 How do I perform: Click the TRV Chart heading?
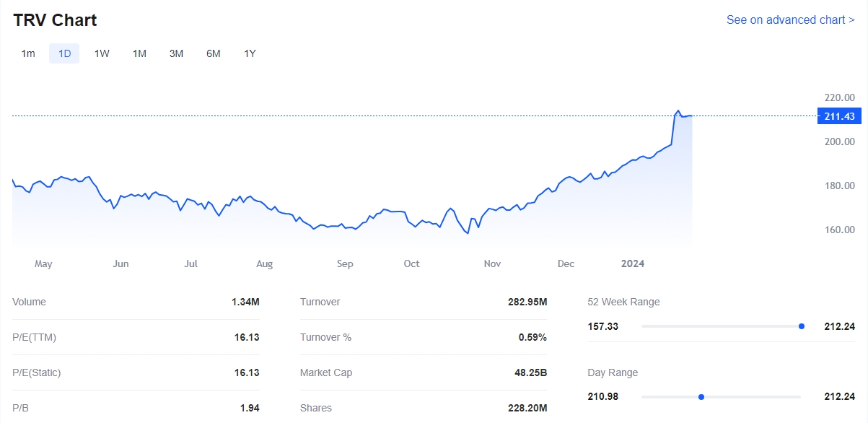point(55,20)
